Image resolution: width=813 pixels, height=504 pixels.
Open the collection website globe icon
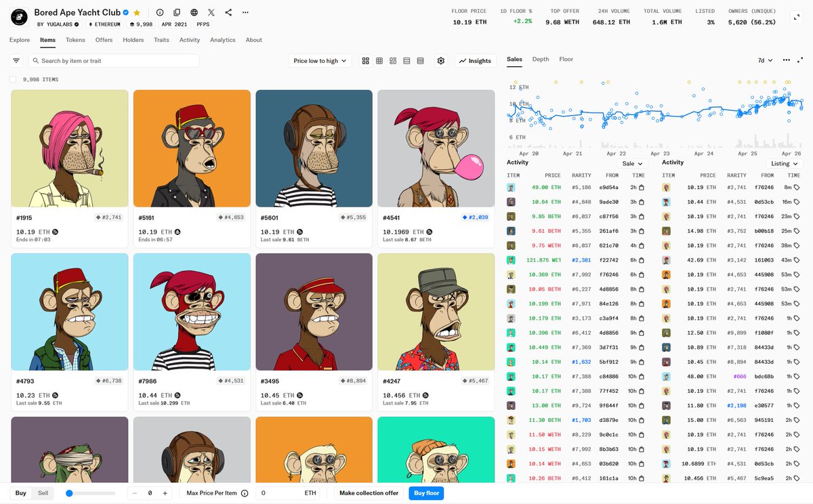(x=194, y=12)
